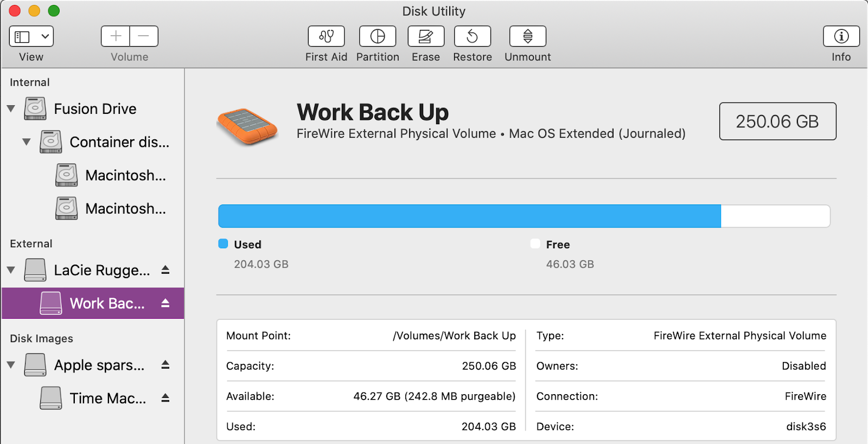
Task: Eject the Apple sparse disk image
Action: click(165, 365)
